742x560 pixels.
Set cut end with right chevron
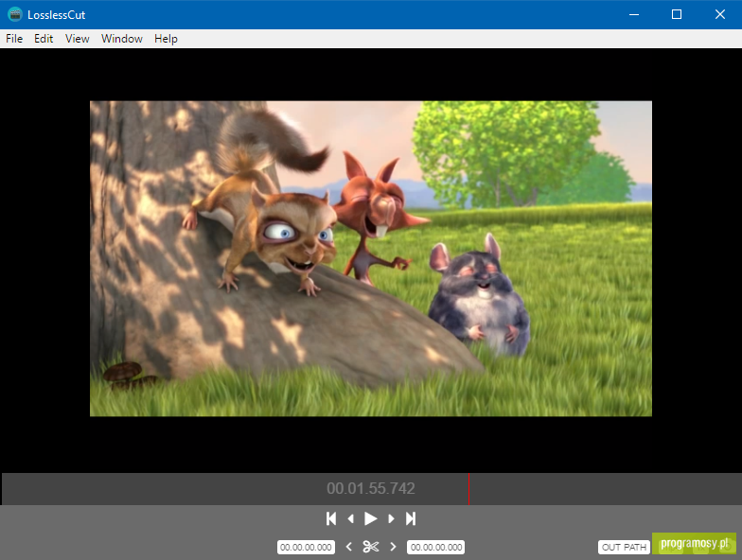click(394, 547)
